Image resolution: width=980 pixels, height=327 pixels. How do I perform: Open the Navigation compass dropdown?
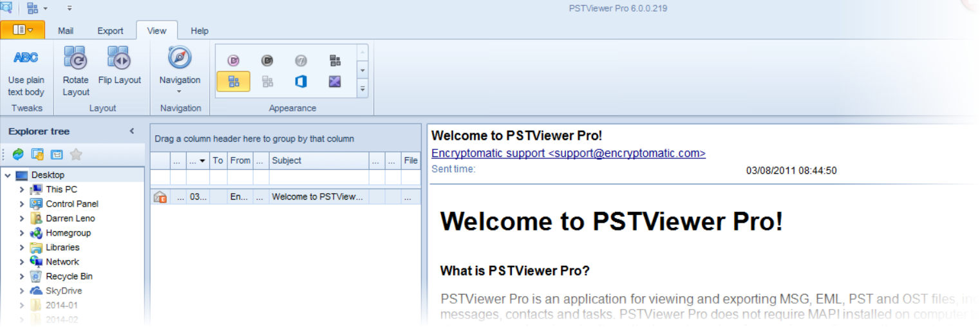coord(180,70)
